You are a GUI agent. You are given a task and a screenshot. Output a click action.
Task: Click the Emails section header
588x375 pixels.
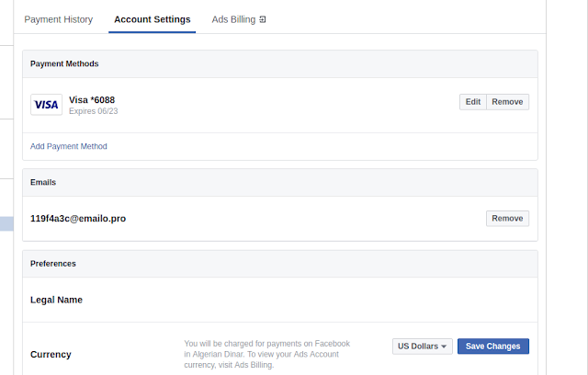(x=280, y=182)
